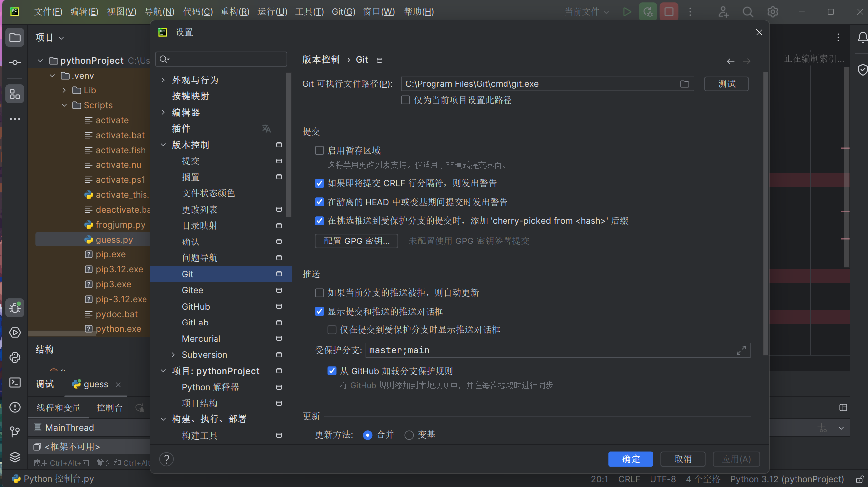Collapse pythonProject root folder in project tree
This screenshot has width=868, height=487.
(40, 61)
